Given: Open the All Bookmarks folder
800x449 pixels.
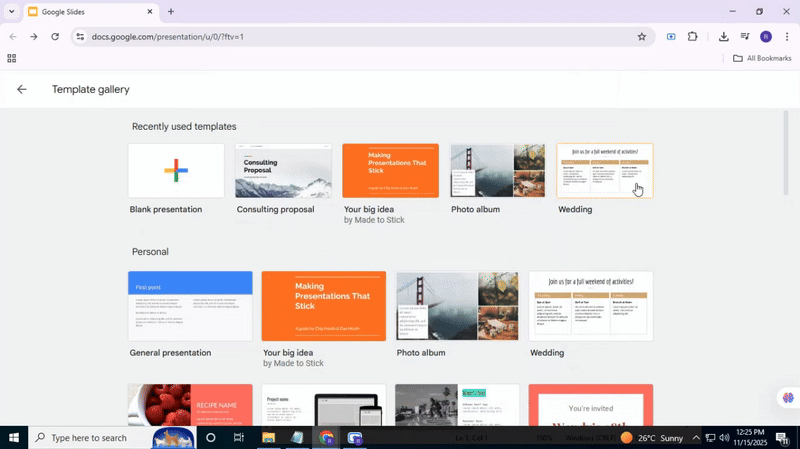Looking at the screenshot, I should pyautogui.click(x=762, y=59).
